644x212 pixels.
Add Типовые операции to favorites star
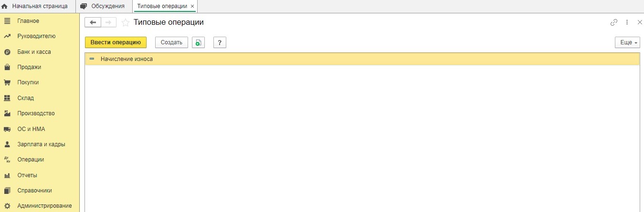125,22
